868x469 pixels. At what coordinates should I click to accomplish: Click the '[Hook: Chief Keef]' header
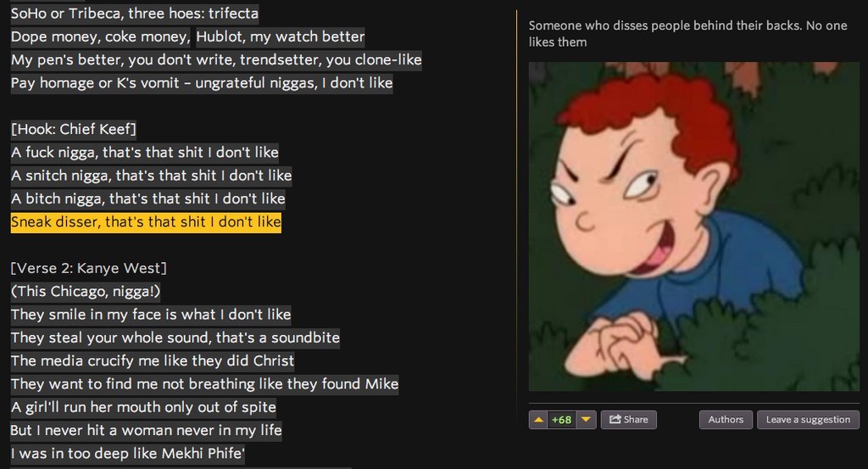(x=73, y=129)
